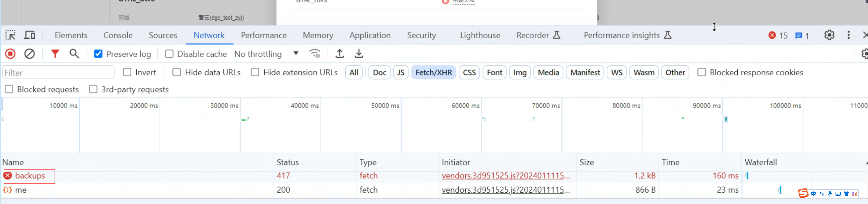Toggle the red filter funnel icon
The height and width of the screenshot is (204, 868).
coord(55,54)
